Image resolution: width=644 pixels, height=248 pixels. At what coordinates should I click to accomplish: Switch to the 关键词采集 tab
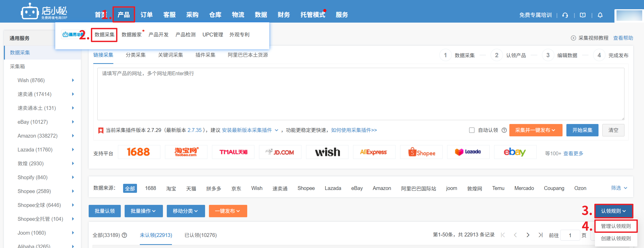point(170,55)
